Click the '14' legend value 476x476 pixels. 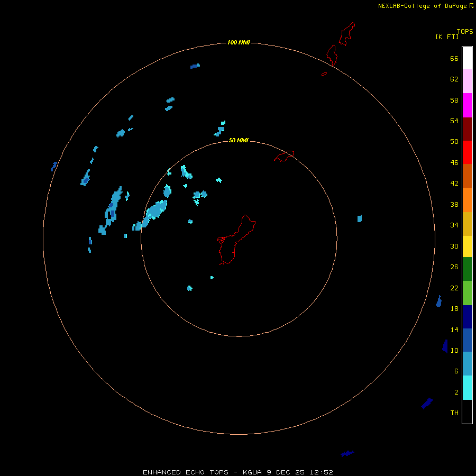454,329
